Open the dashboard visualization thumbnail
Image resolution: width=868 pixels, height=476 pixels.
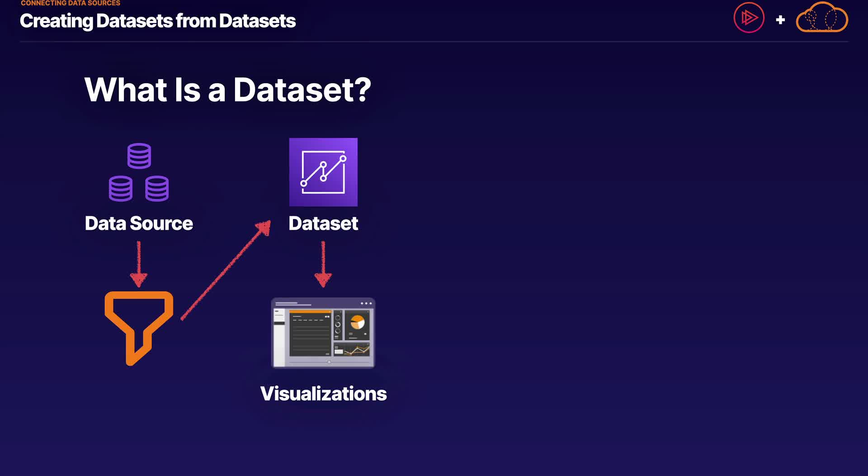pyautogui.click(x=323, y=333)
